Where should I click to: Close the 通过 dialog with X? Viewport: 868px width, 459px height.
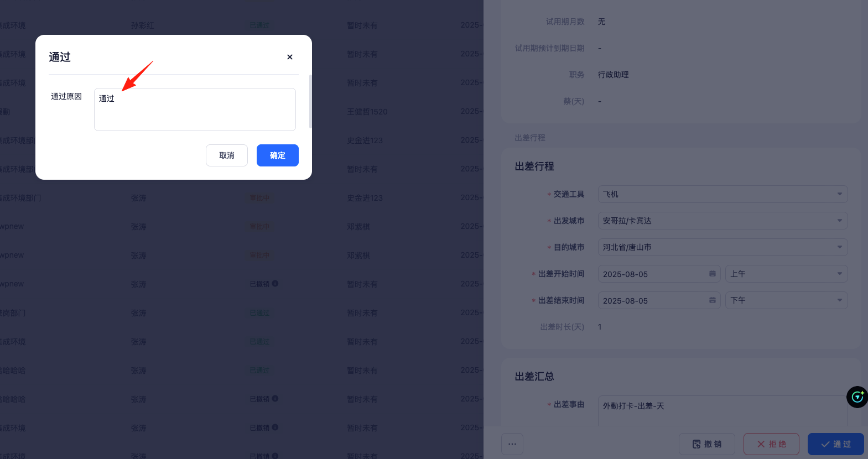290,57
